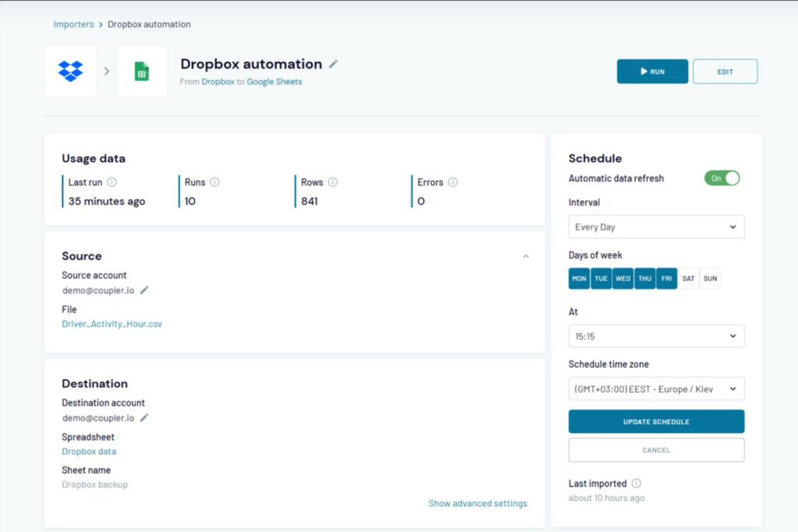Open the Driver_Activity_Hour.csv file link
798x532 pixels.
[112, 324]
